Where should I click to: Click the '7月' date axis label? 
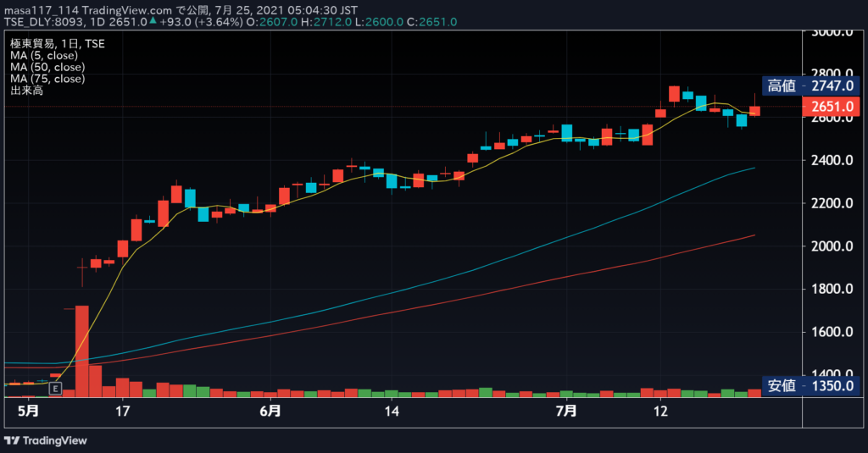coord(566,411)
